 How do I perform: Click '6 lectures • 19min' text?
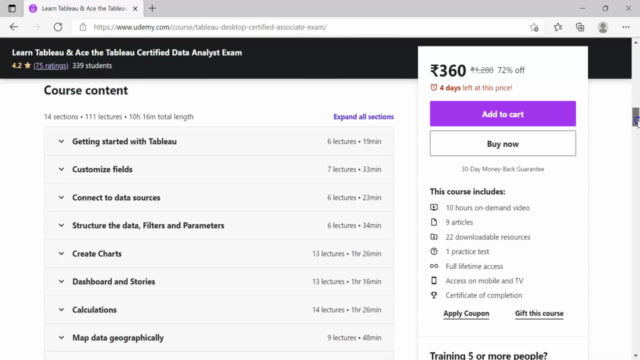354,142
